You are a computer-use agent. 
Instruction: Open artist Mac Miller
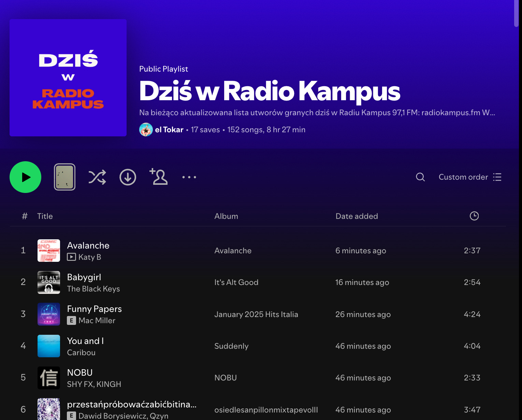[x=97, y=320]
